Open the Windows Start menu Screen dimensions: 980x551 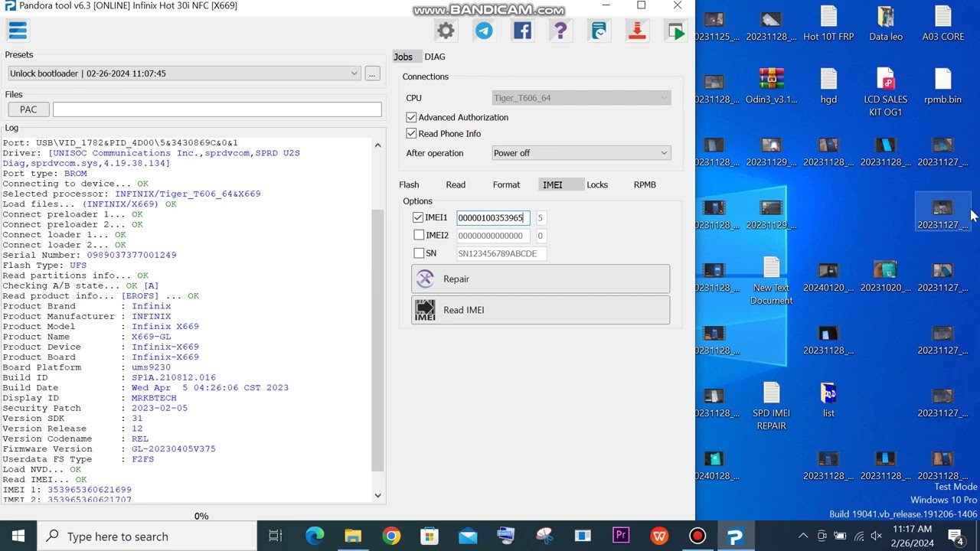click(x=18, y=536)
